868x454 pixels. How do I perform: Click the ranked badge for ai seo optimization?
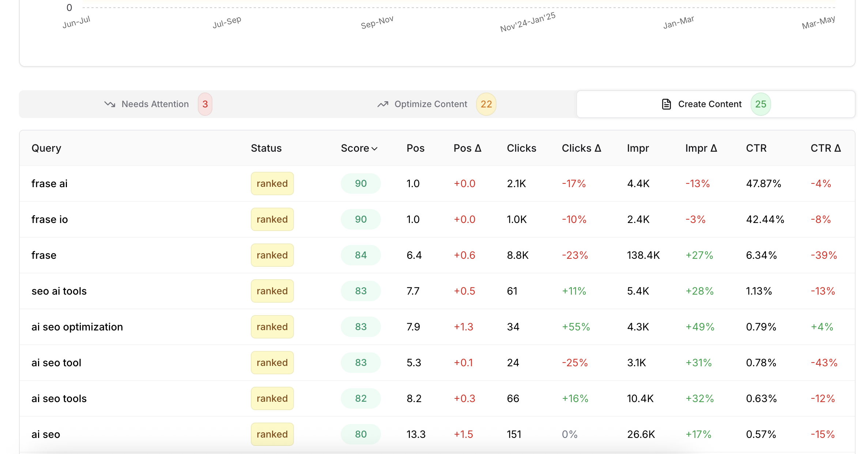pos(272,327)
